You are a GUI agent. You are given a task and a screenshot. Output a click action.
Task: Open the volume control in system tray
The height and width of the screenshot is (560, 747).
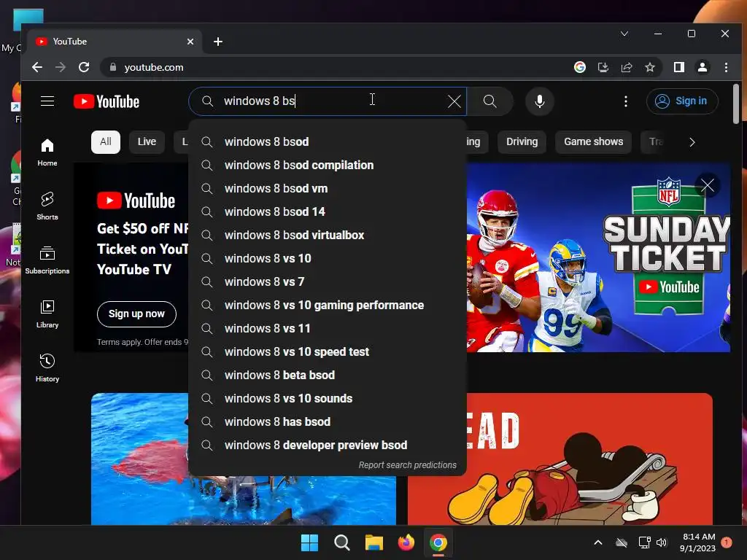point(661,542)
